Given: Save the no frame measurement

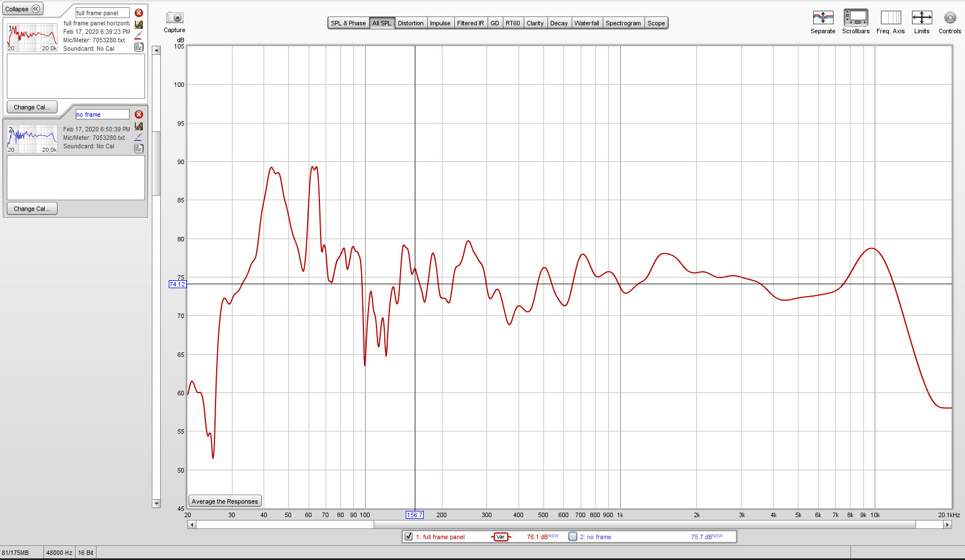Looking at the screenshot, I should pos(139,126).
